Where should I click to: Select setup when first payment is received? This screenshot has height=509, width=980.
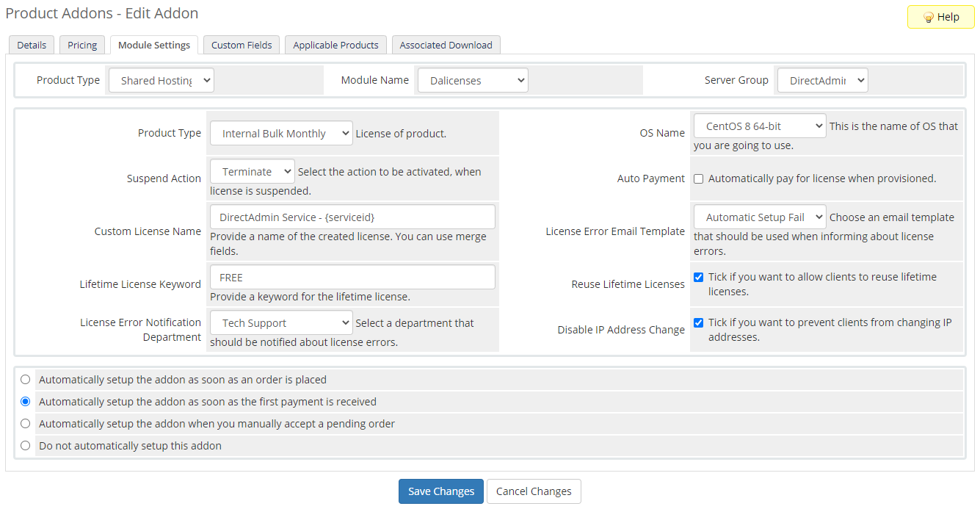[x=26, y=402]
